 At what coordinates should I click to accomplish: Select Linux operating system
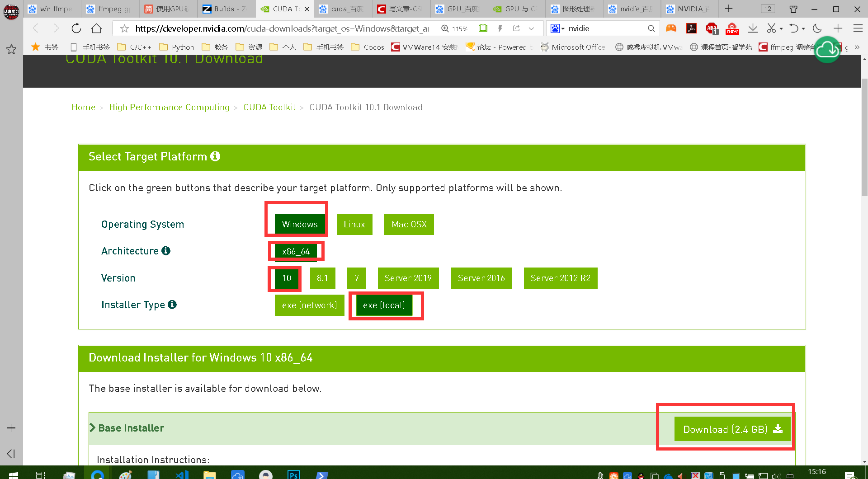coord(354,224)
